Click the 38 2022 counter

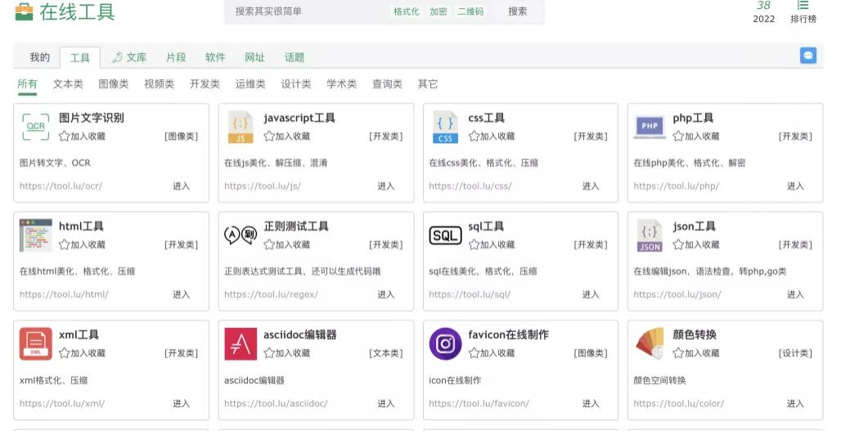pos(764,11)
